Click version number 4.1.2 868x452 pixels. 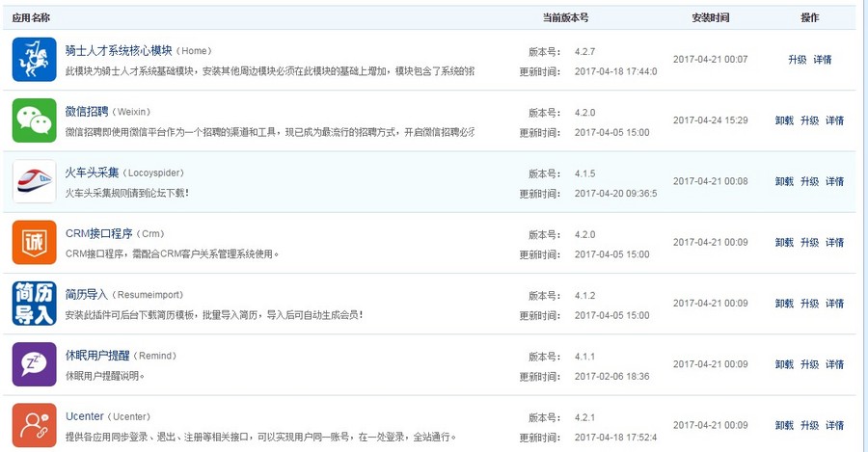tap(584, 296)
